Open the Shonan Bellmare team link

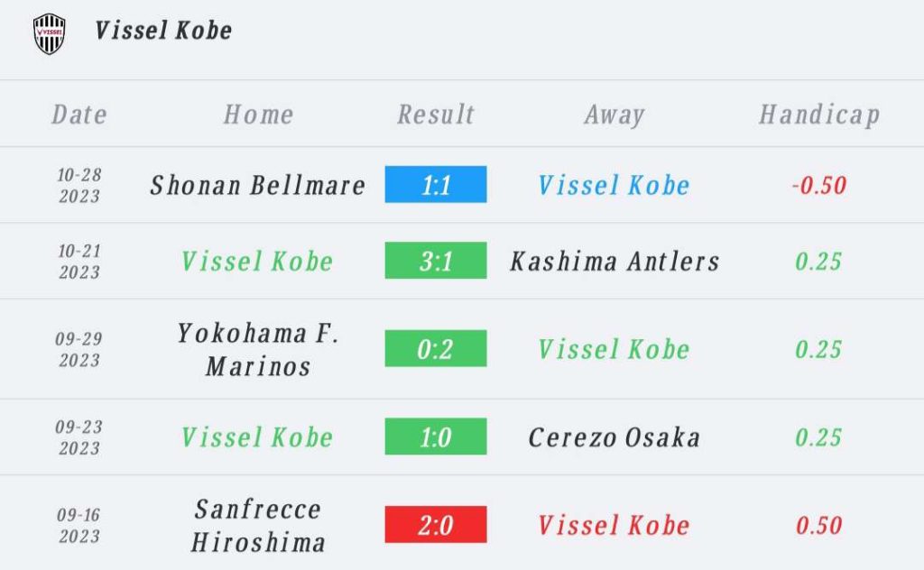[257, 185]
